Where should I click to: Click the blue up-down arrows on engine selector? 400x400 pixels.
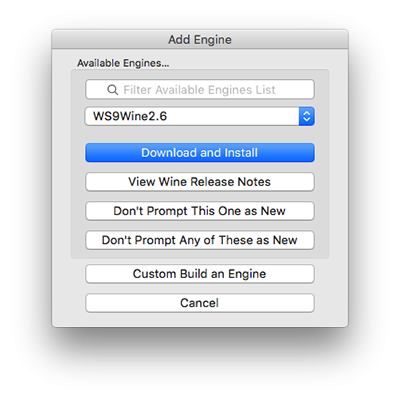coord(307,116)
